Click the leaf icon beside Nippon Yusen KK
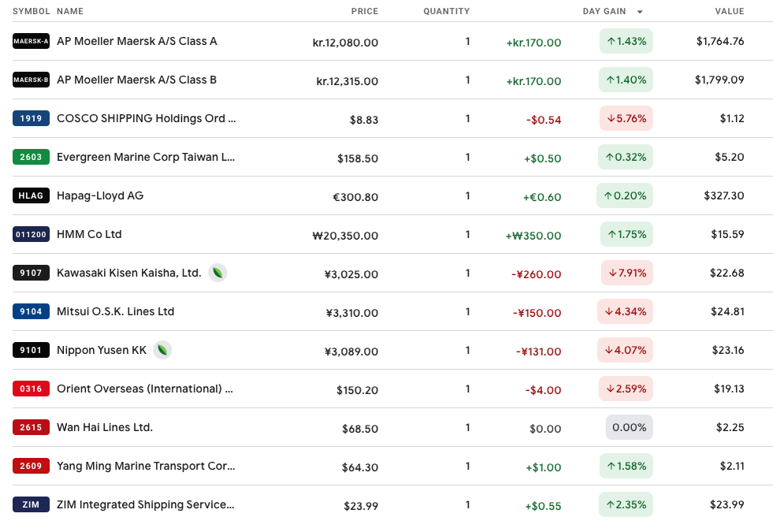 pyautogui.click(x=162, y=350)
